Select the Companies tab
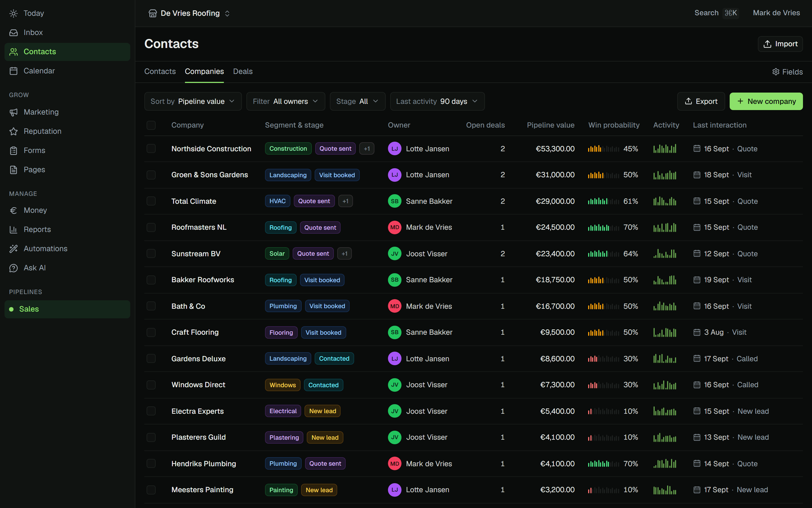812x508 pixels. pyautogui.click(x=204, y=72)
